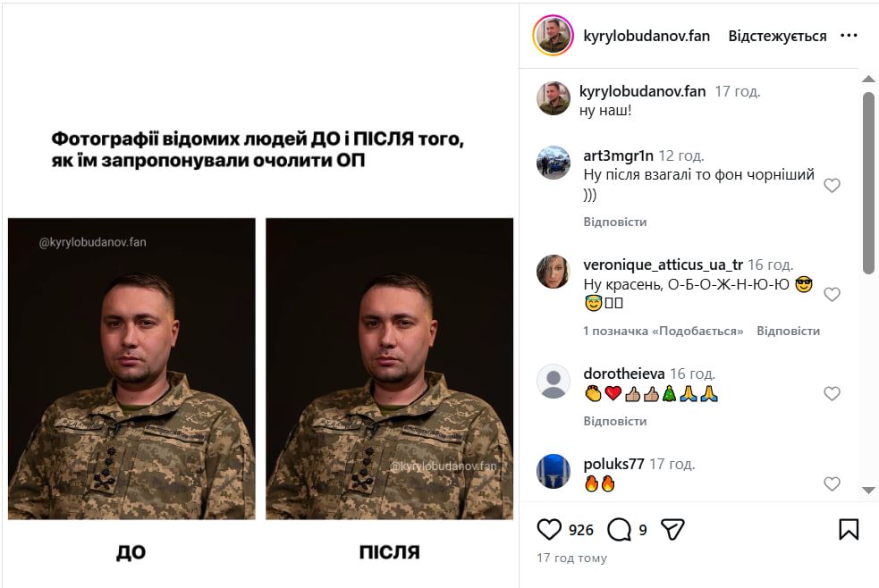The height and width of the screenshot is (588, 879).
Task: Open the kyrylobudanov.fan profile in the header
Action: tap(647, 36)
